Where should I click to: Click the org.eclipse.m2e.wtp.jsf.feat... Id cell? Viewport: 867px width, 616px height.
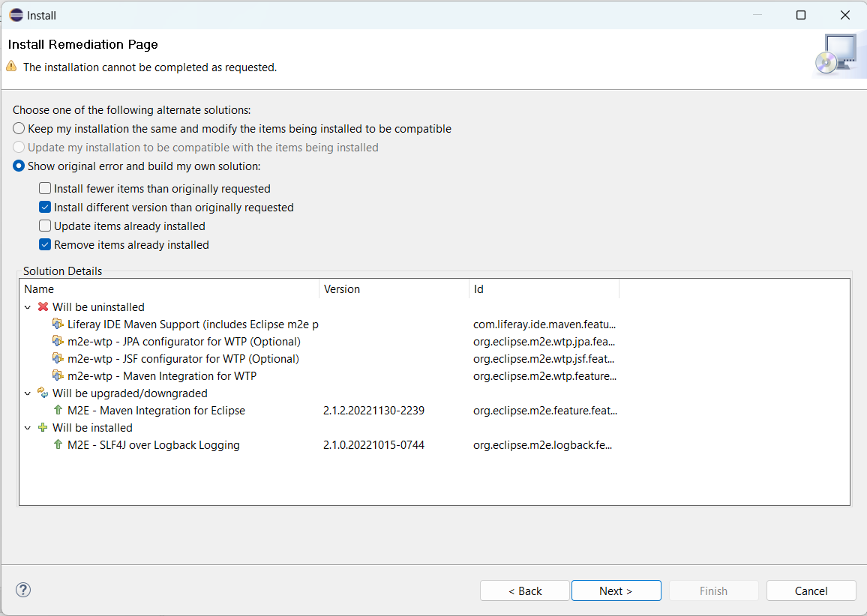544,358
